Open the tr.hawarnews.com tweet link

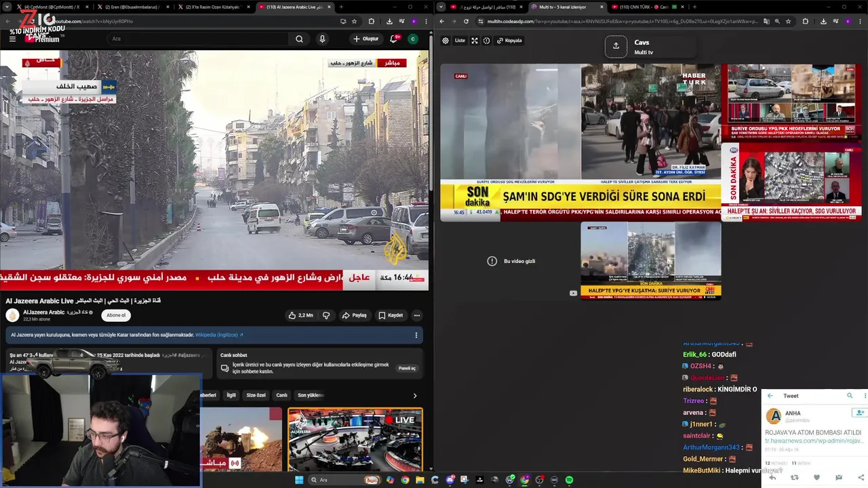[x=814, y=441]
